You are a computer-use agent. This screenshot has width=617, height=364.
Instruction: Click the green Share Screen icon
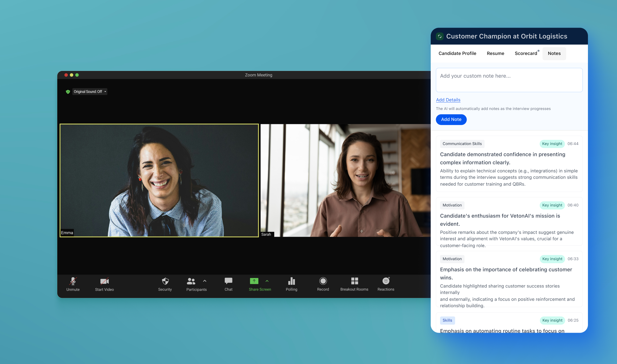[x=254, y=281]
